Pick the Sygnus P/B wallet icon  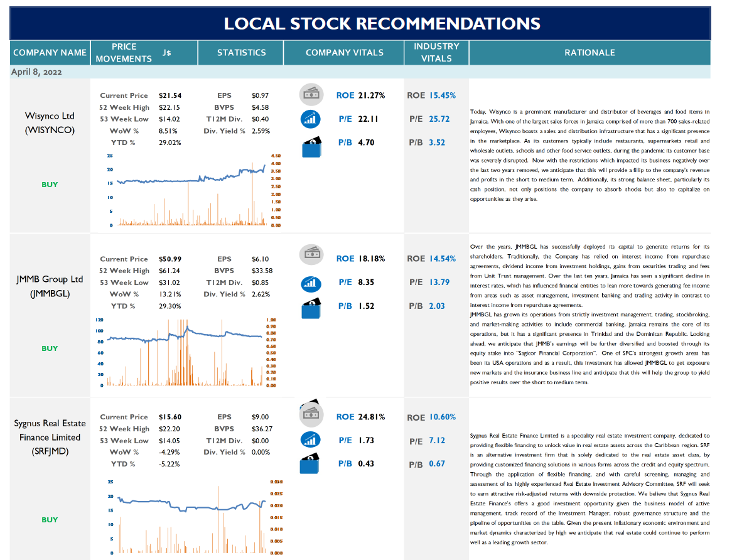pyautogui.click(x=309, y=463)
